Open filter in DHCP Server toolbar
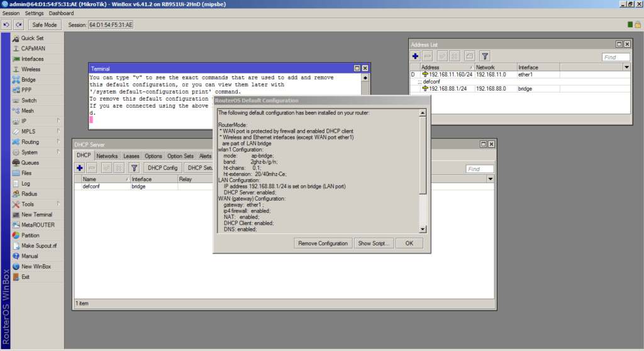 (x=135, y=168)
